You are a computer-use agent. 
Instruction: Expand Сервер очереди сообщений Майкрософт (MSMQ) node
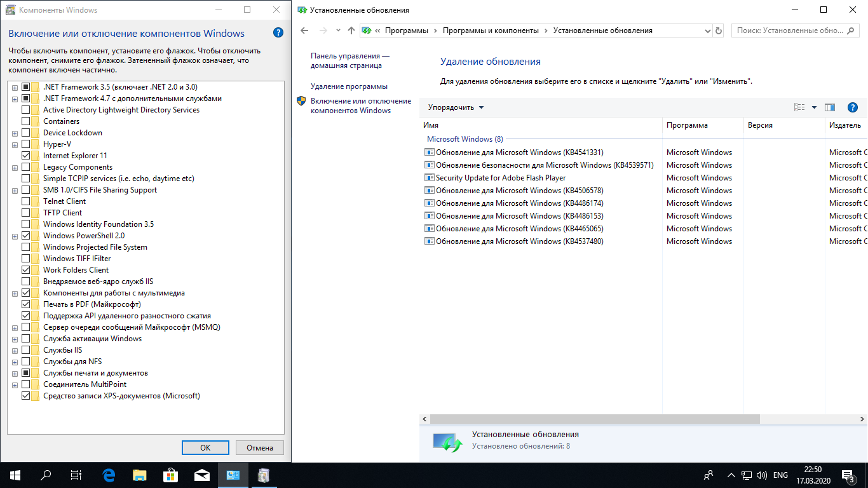click(x=15, y=327)
